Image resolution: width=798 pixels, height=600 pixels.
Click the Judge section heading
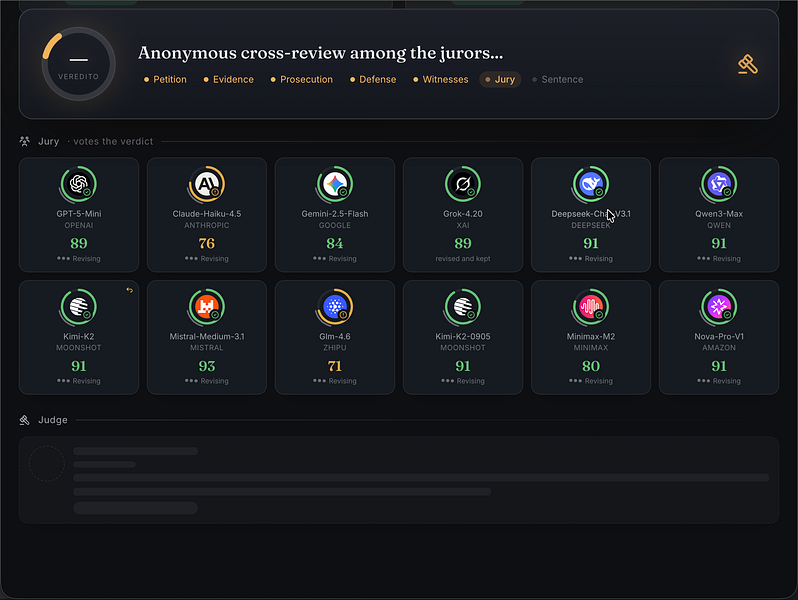point(53,420)
